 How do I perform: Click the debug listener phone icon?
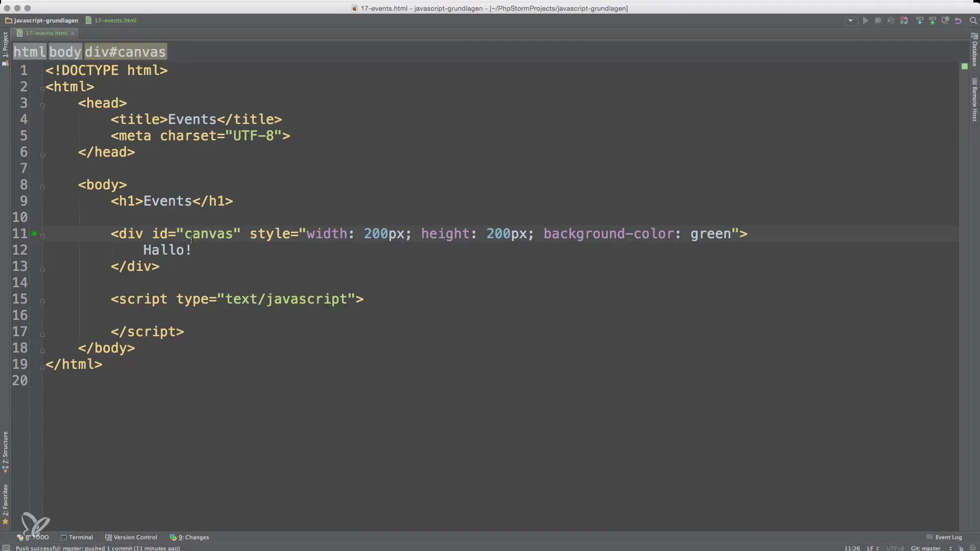(x=904, y=21)
